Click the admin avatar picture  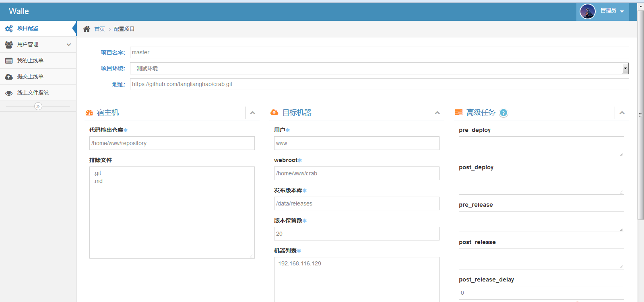click(587, 11)
